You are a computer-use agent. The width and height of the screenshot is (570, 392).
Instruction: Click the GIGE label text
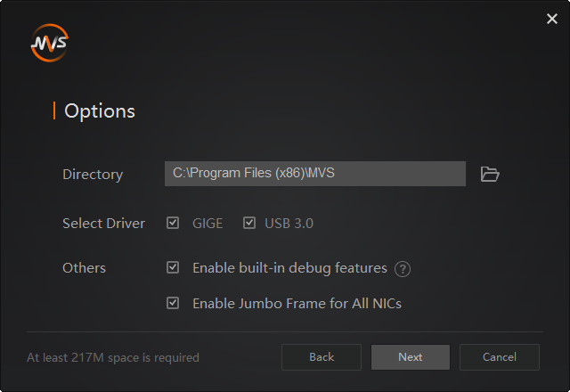(x=208, y=224)
